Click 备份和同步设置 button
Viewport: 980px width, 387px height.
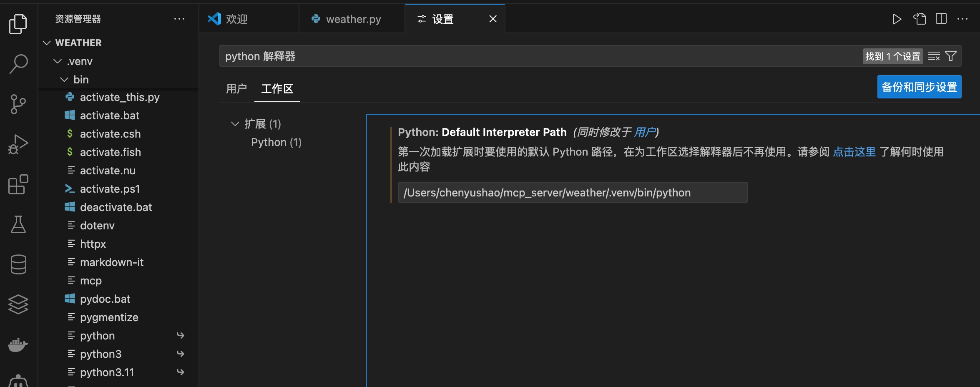[x=919, y=87]
